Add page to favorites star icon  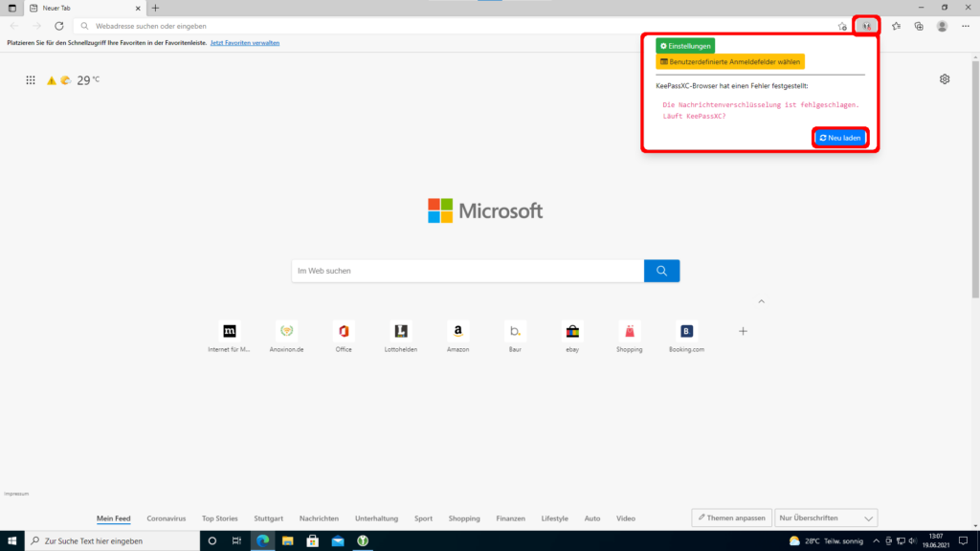pyautogui.click(x=842, y=26)
